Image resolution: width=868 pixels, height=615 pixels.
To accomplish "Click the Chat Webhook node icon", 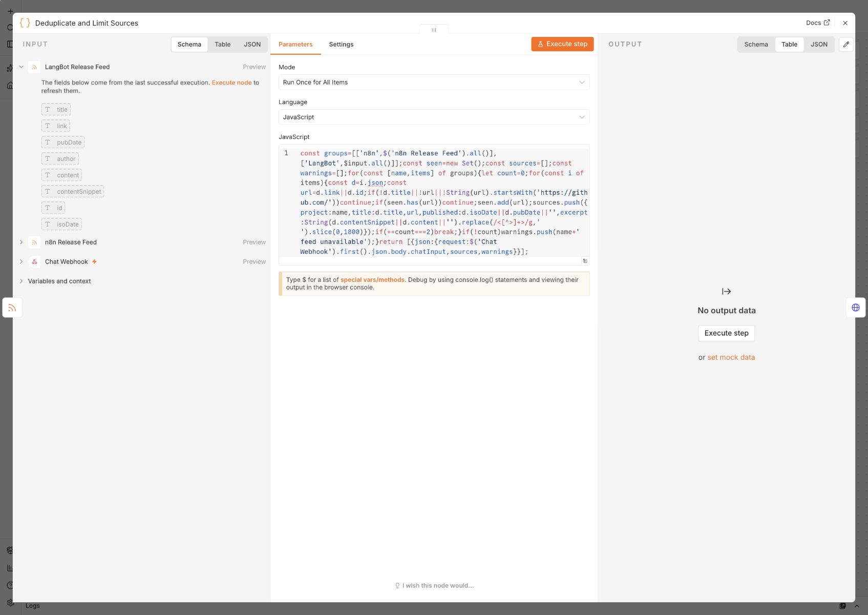I will 34,262.
